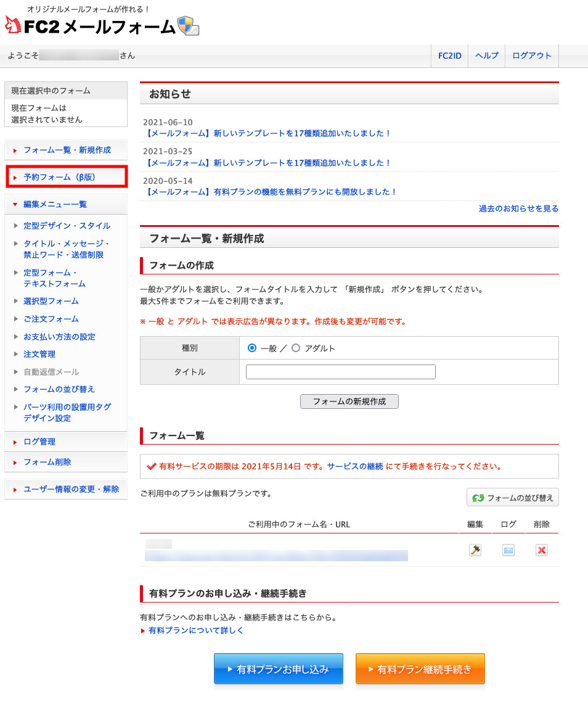Open the 2021-03-25 template announcement link
The image size is (588, 708).
tap(267, 163)
